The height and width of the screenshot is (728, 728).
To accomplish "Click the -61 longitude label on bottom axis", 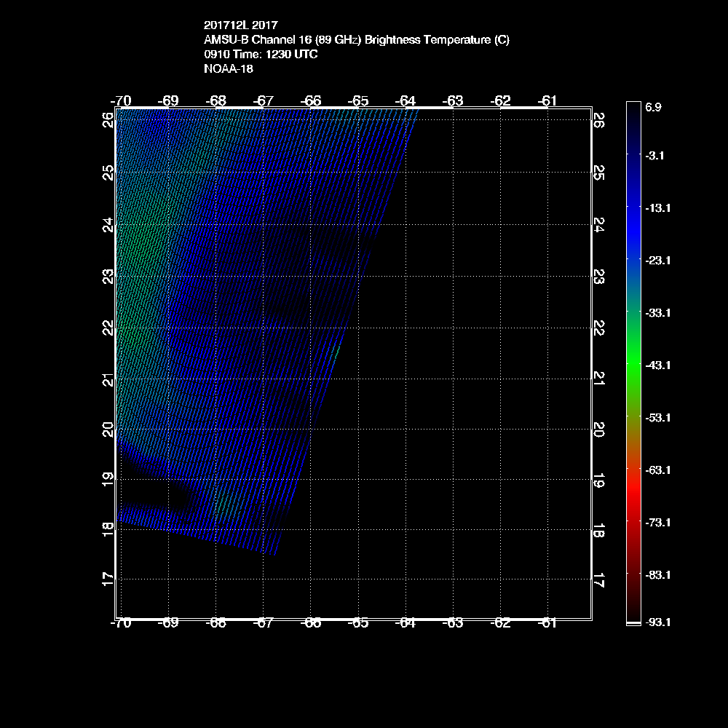I will 547,623.
